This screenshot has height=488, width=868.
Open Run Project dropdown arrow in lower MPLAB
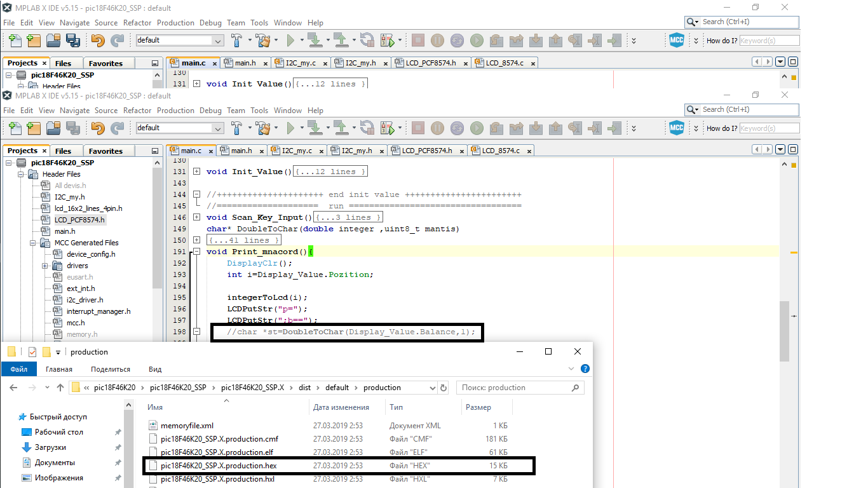pos(301,128)
